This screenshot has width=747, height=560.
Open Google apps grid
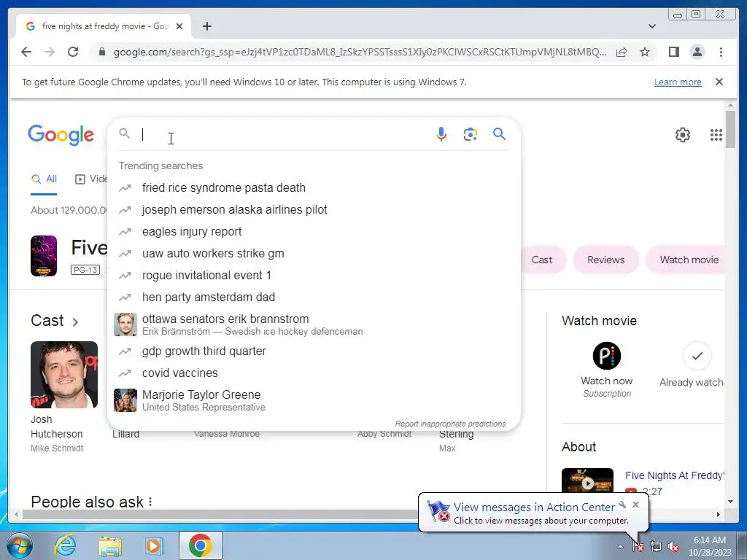[716, 135]
